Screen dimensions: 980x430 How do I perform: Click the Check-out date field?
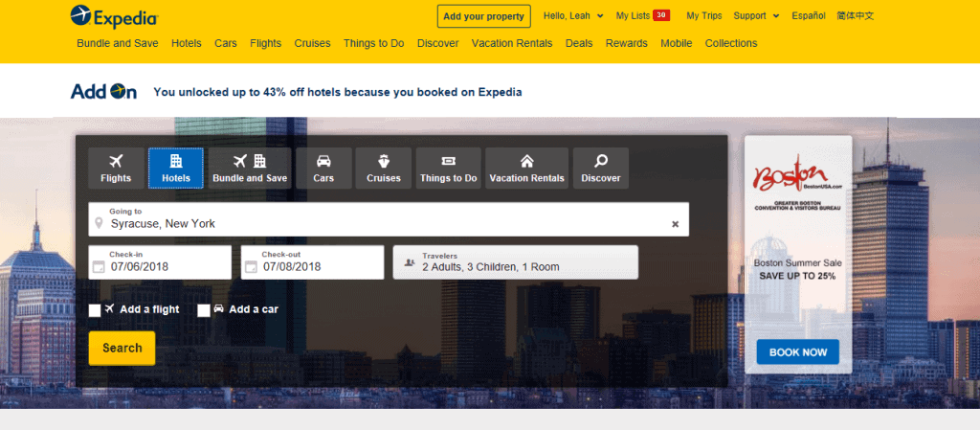(x=313, y=262)
